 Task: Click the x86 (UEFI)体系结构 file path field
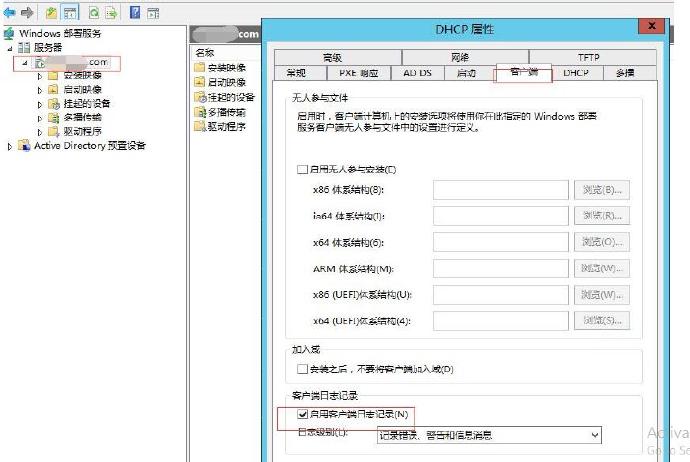(x=501, y=295)
